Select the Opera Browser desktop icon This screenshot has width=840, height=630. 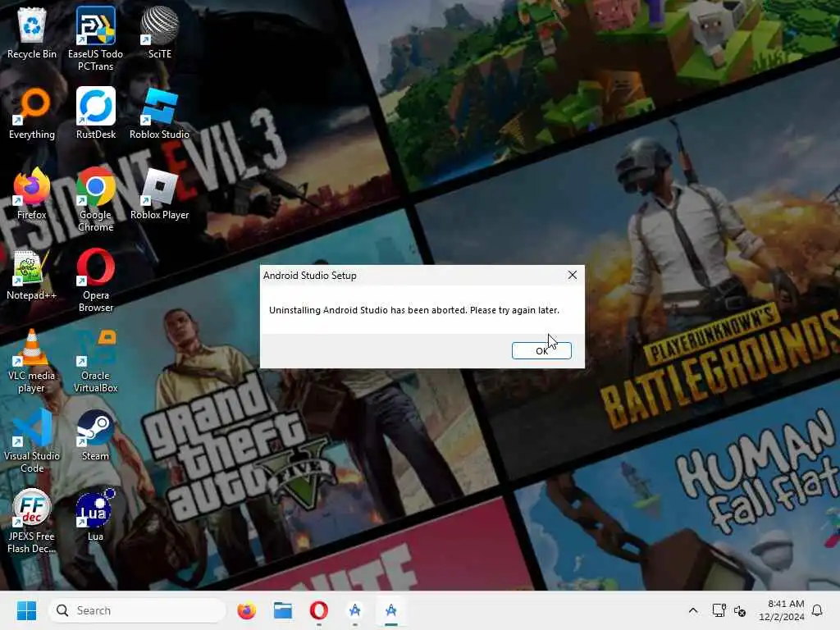[x=95, y=280]
